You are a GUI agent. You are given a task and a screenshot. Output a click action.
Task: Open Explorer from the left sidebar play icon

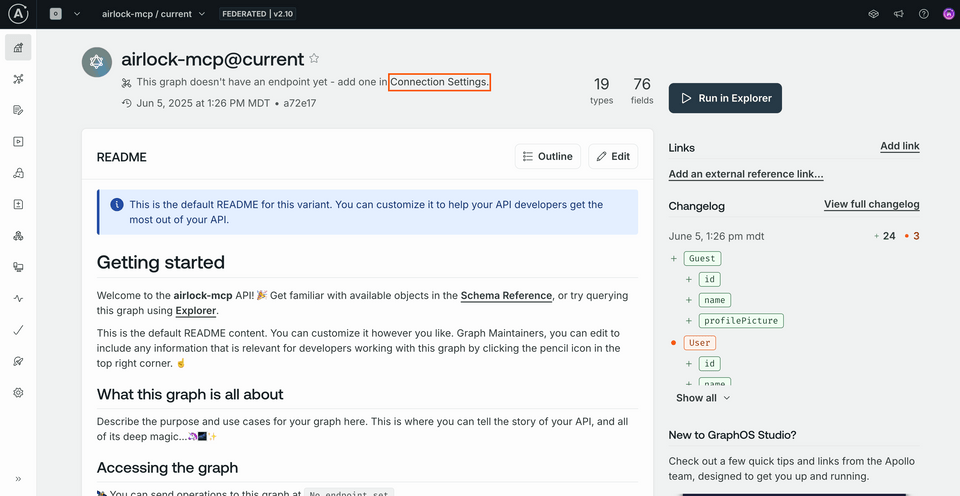18,141
